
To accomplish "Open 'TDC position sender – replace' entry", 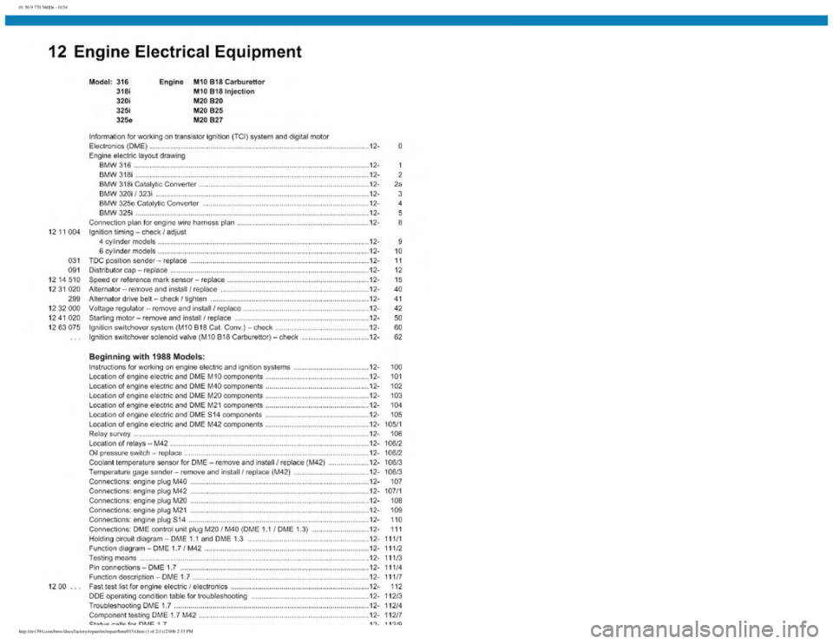I will (x=246, y=261).
